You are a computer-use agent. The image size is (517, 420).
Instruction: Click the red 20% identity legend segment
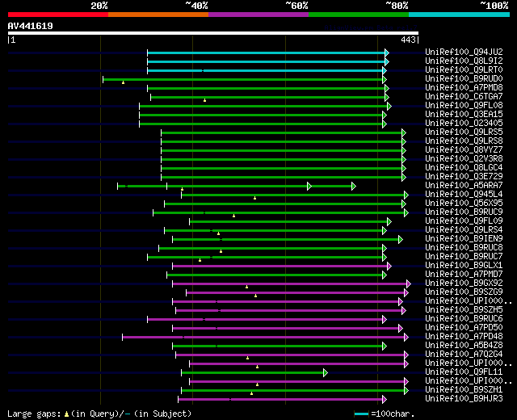(58, 15)
